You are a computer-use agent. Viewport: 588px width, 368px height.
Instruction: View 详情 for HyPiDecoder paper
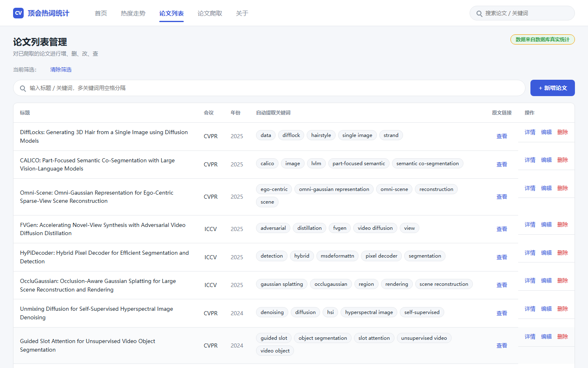point(530,253)
